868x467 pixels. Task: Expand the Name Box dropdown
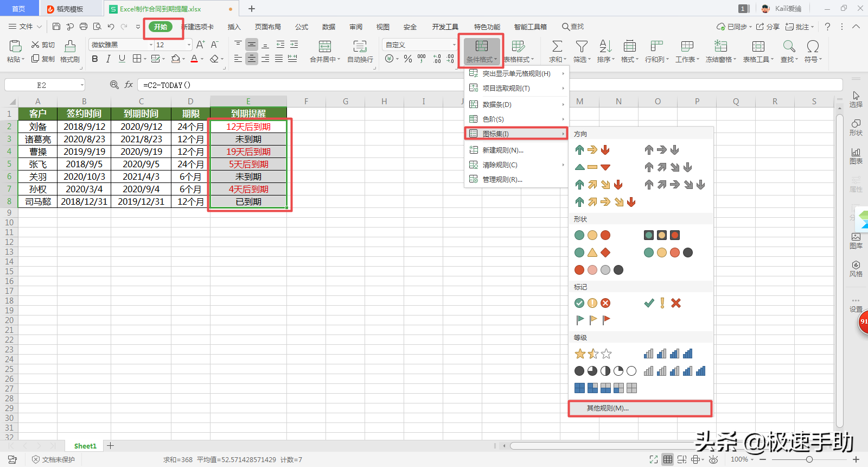coord(82,85)
